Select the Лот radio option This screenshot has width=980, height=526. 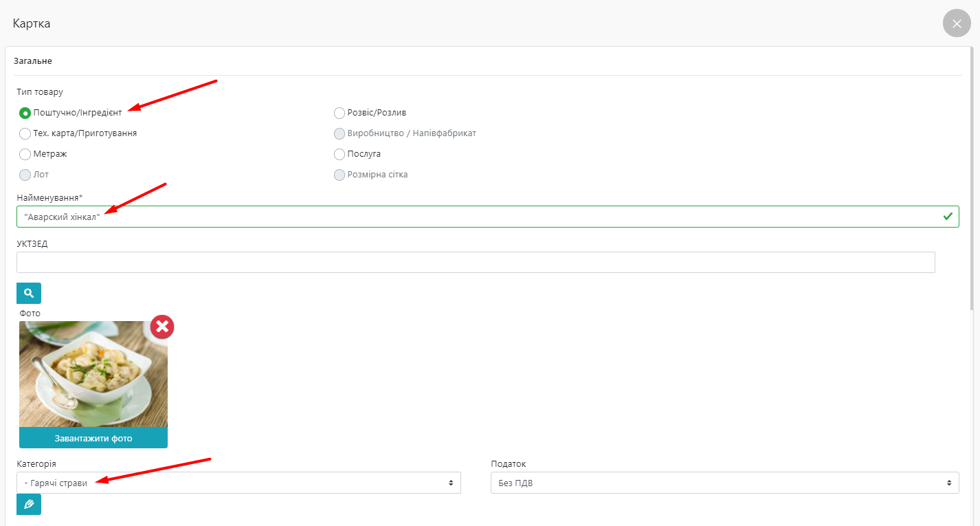25,175
